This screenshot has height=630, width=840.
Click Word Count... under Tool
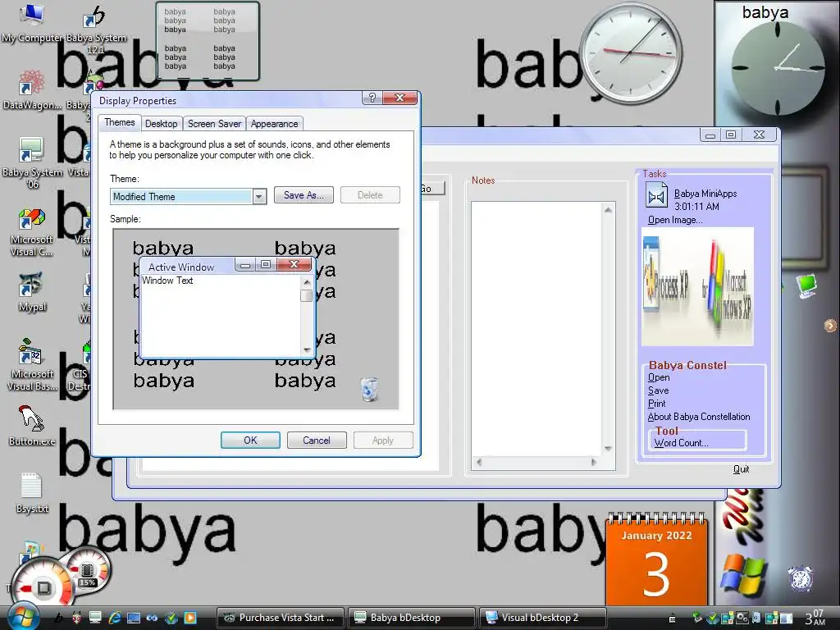(x=681, y=443)
